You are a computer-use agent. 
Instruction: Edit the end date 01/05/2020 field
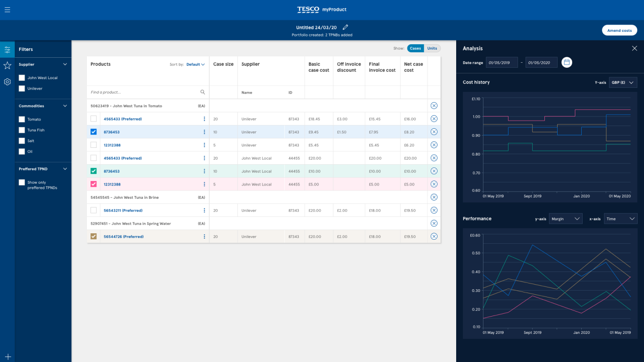coord(541,62)
